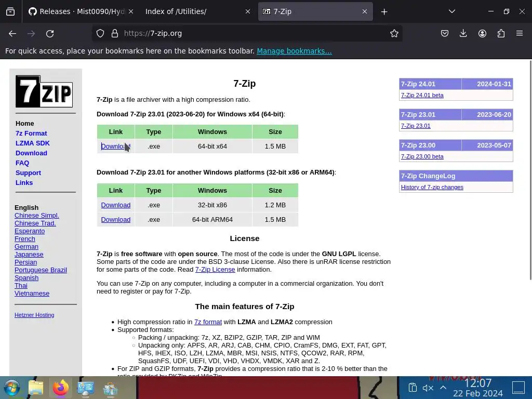Switch language to French
532x399 pixels.
pyautogui.click(x=25, y=239)
